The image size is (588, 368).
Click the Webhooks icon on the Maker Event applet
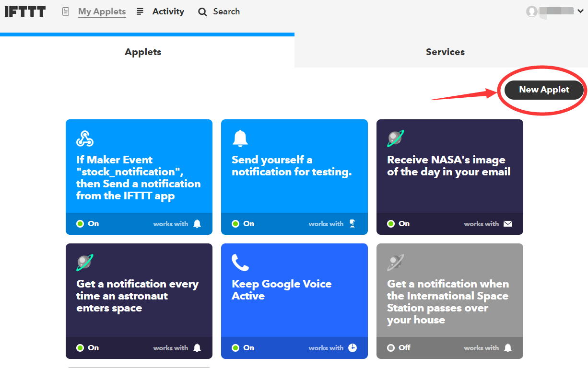[85, 138]
